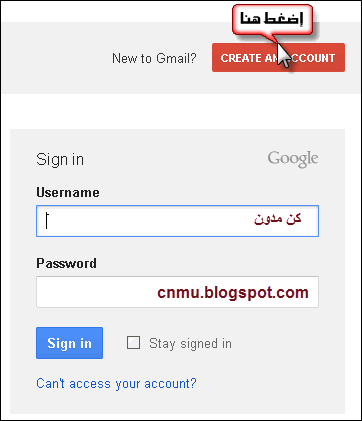The height and width of the screenshot is (421, 362).
Task: Click the bold Username label
Action: pos(68,192)
